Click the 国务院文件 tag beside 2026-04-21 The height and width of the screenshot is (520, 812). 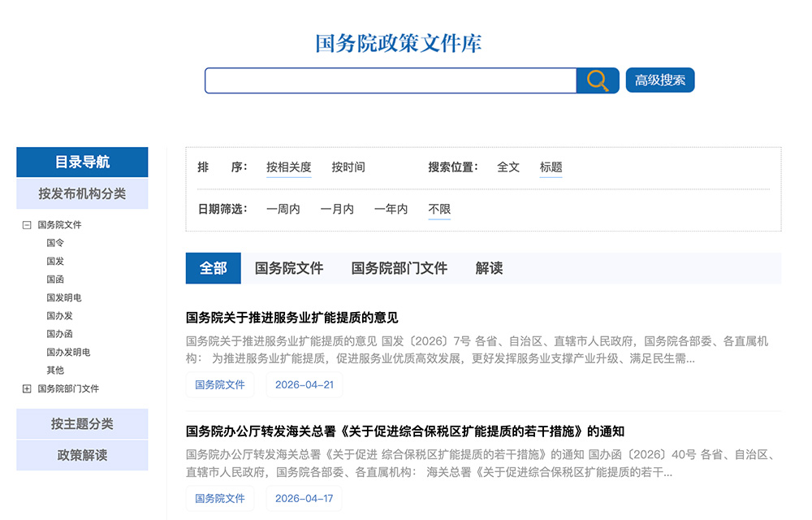220,385
